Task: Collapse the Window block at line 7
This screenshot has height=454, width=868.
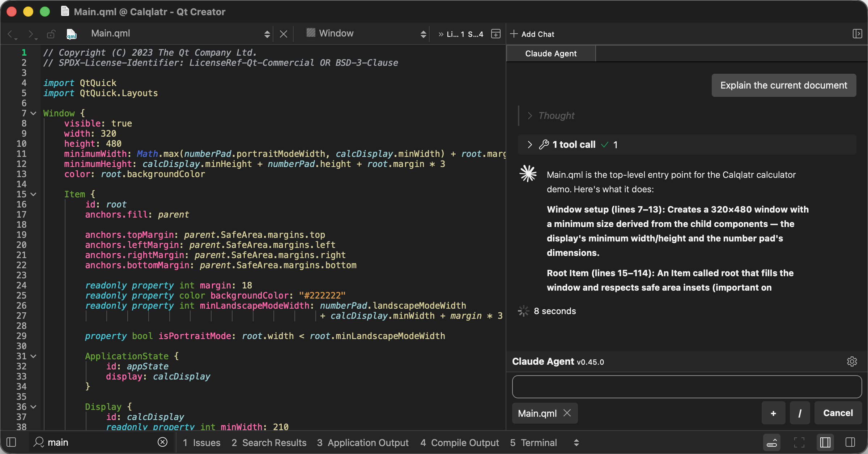Action: coord(34,113)
